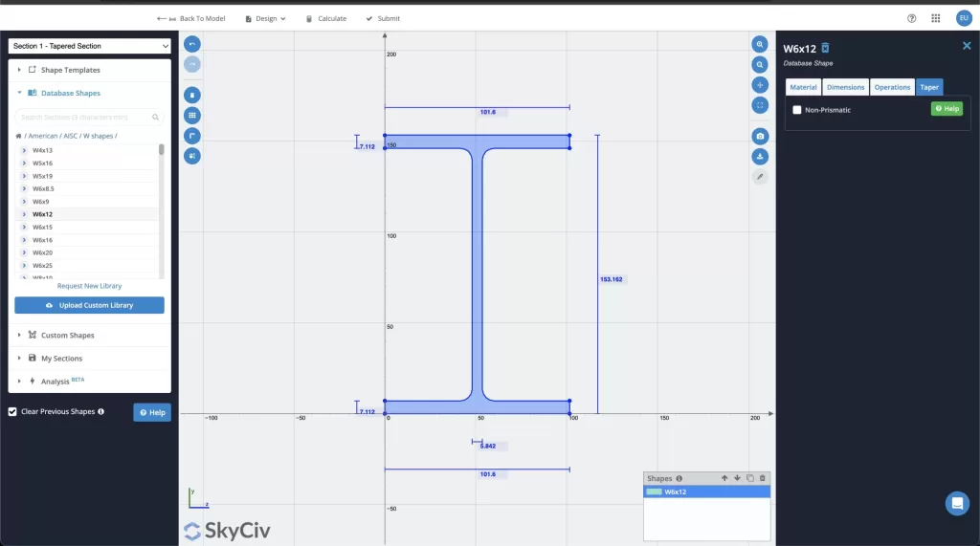Image resolution: width=980 pixels, height=546 pixels.
Task: Click the zoom out magnifier icon
Action: tap(759, 64)
